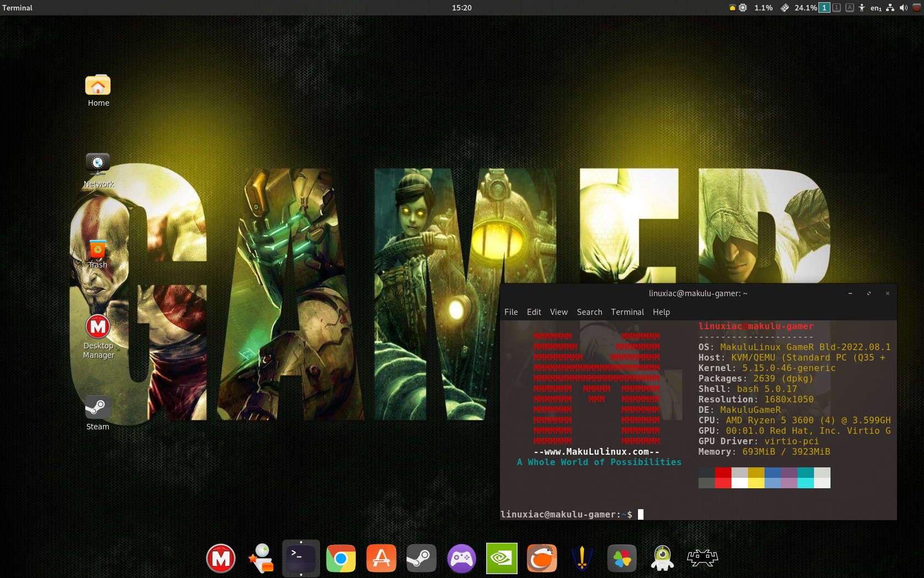Open the orange bird app in dock

point(542,558)
